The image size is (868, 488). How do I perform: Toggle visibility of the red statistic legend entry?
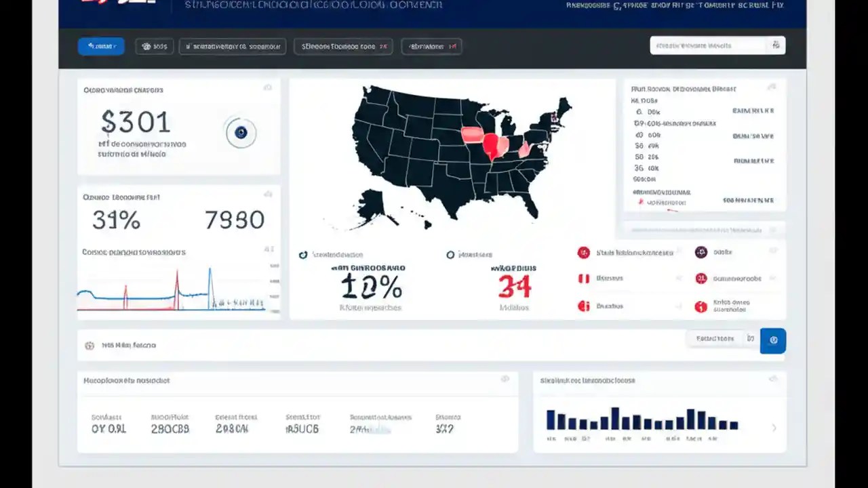584,252
